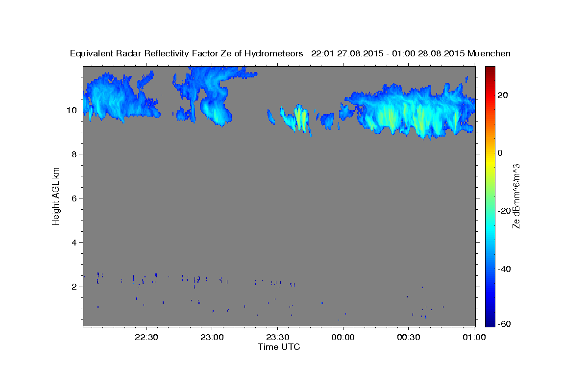Click the 23:30 time tick label
This screenshot has height=392, width=588.
(277, 337)
